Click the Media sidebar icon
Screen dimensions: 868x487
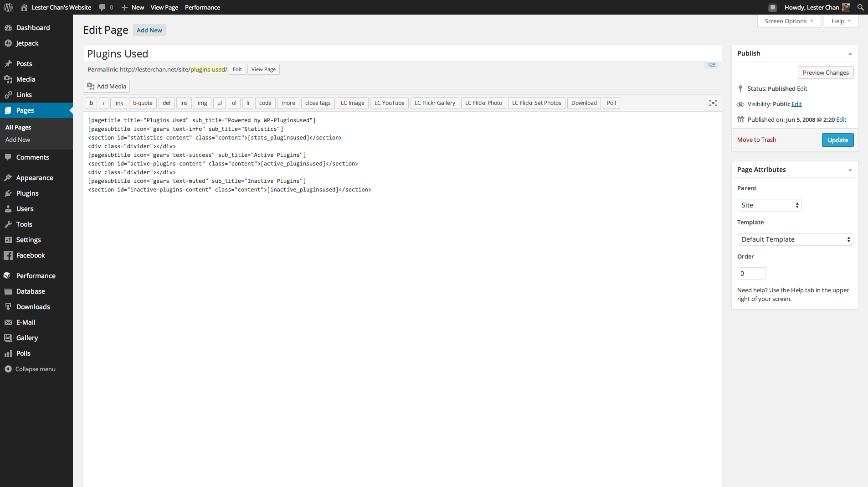(x=8, y=79)
